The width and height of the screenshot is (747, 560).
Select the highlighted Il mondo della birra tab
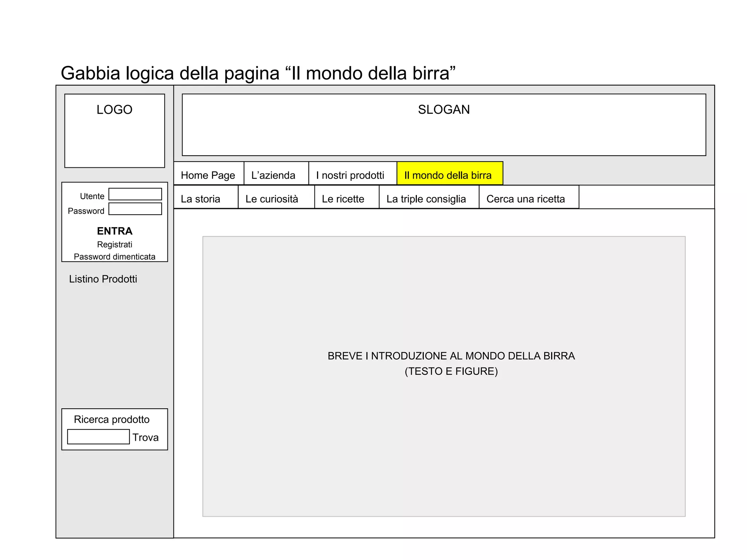coord(450,174)
